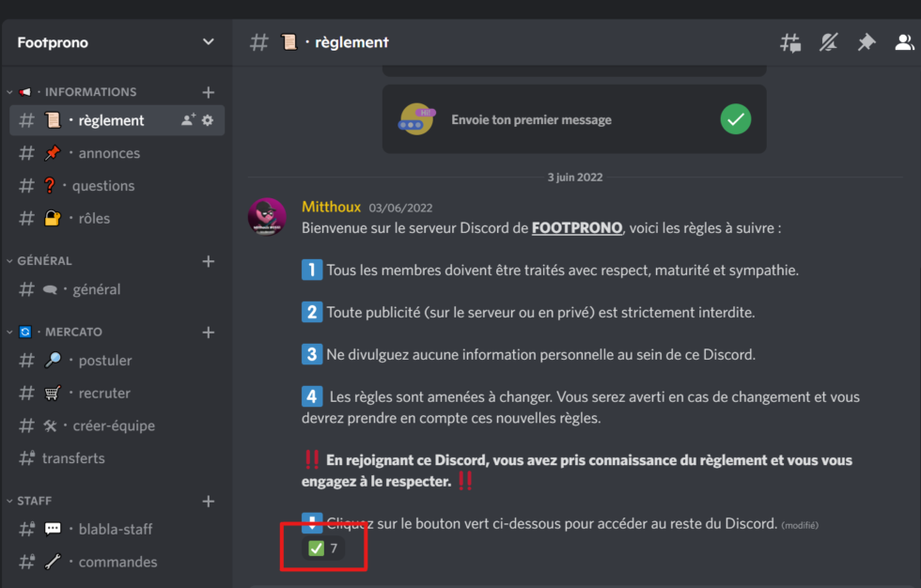Click the notification settings bell icon
This screenshot has width=921, height=588.
(828, 42)
